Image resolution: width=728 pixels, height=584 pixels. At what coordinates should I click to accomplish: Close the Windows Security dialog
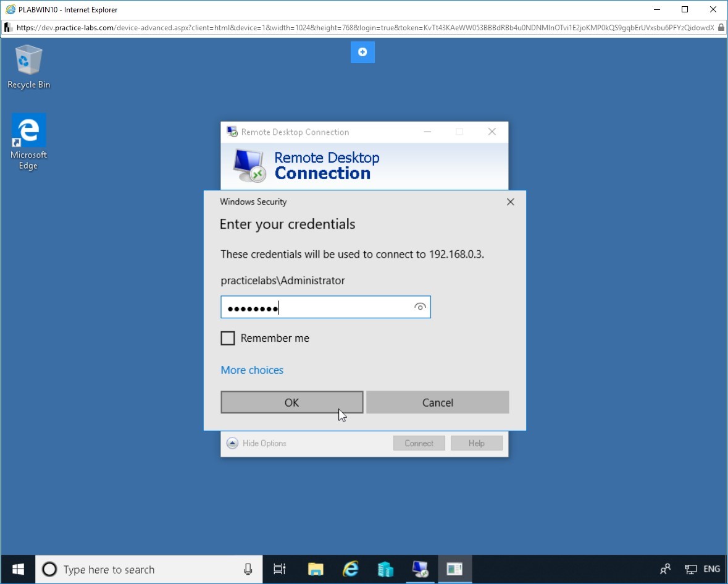coord(510,202)
